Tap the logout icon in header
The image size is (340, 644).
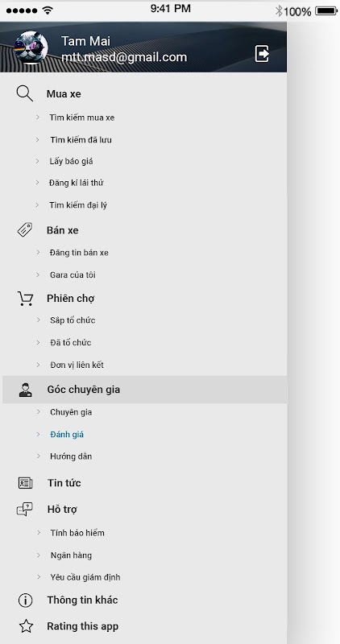pos(262,54)
